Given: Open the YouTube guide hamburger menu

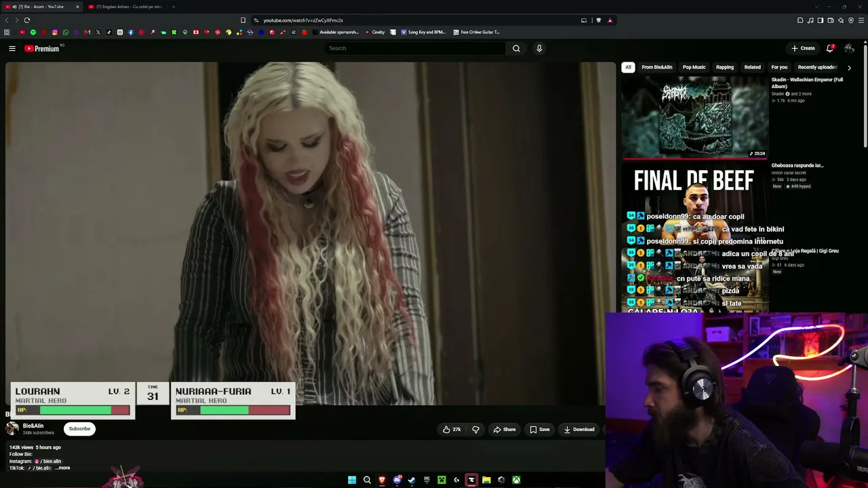Looking at the screenshot, I should point(12,48).
